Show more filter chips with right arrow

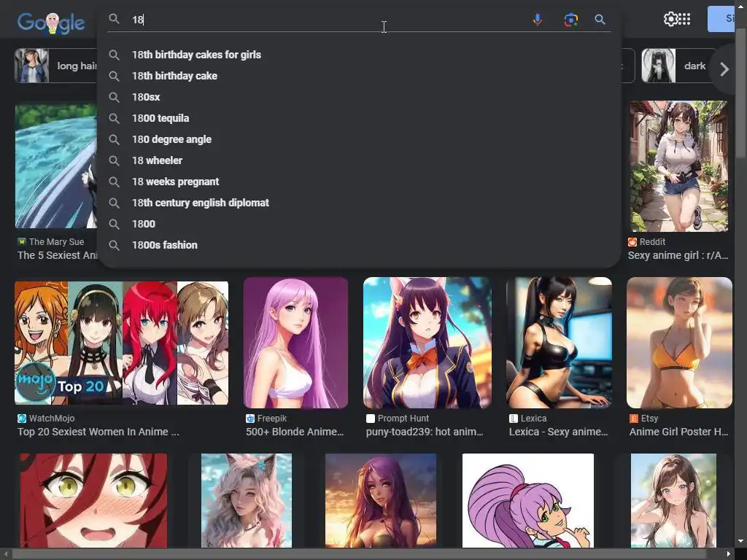[724, 69]
